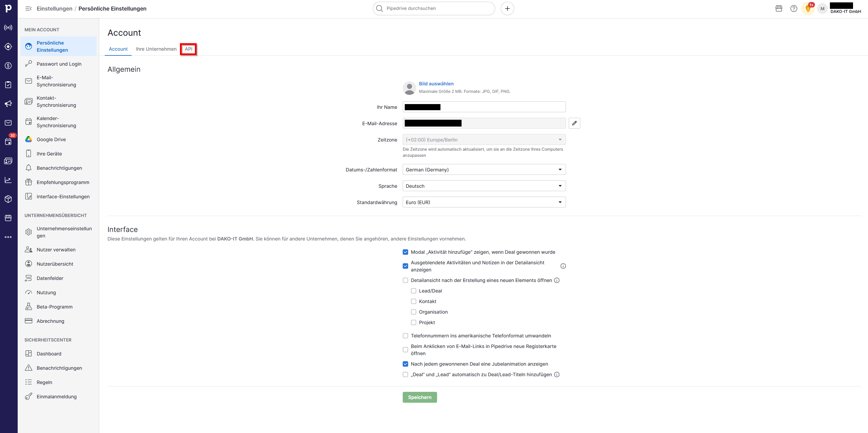Click the edit email pencil icon

[x=574, y=123]
